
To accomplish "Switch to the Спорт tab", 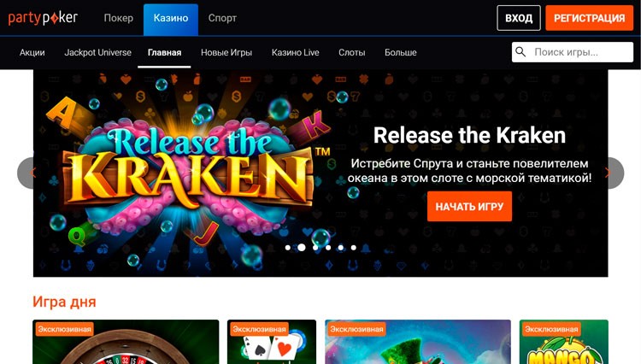I will (x=222, y=18).
